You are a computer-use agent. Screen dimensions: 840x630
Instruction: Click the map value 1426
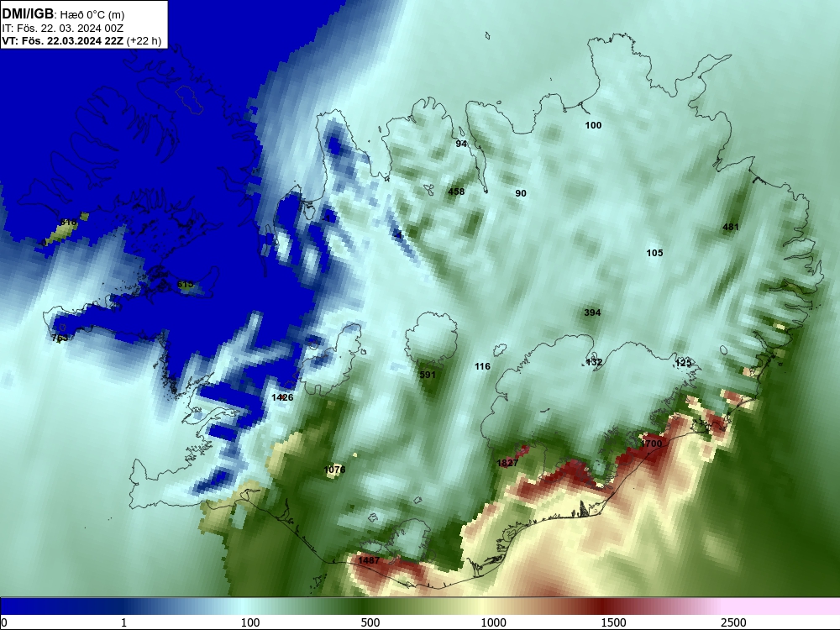(282, 397)
